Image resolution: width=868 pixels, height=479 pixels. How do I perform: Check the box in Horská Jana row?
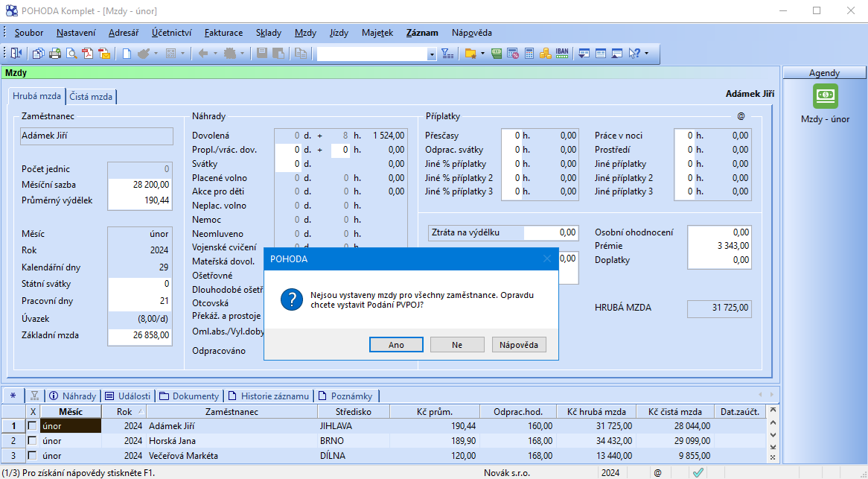pos(33,441)
